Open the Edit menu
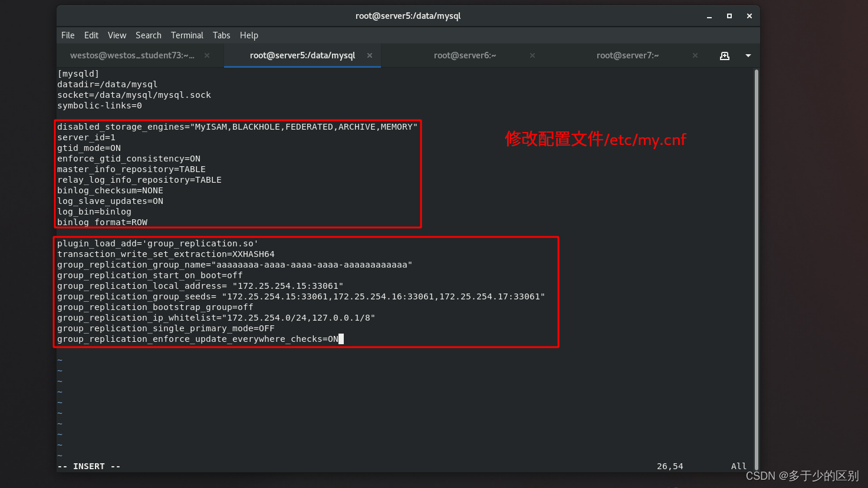This screenshot has height=488, width=868. tap(91, 35)
